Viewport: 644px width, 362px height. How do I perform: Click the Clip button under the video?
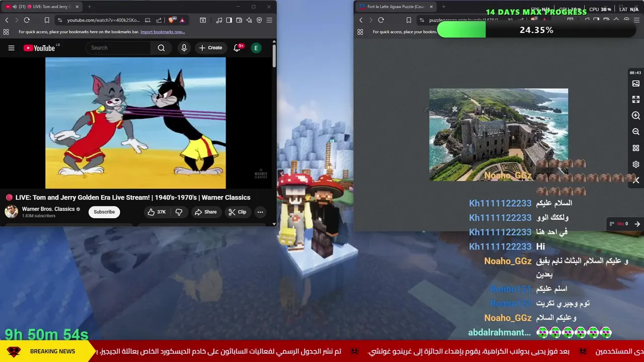point(237,212)
